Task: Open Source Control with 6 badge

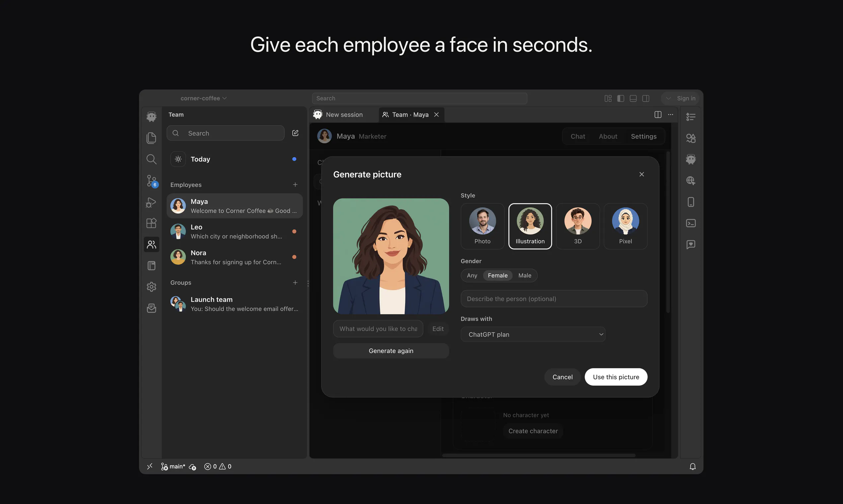Action: click(x=152, y=181)
